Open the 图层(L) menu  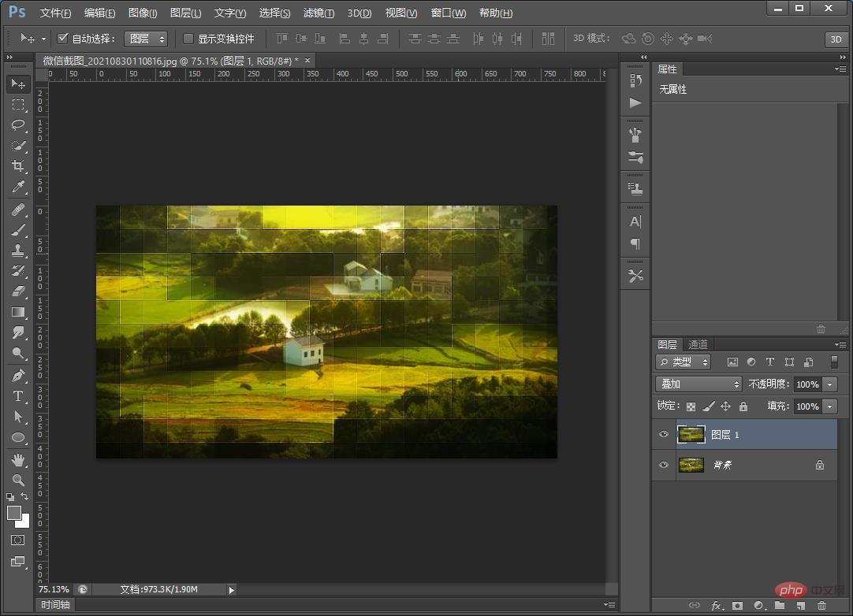coord(185,13)
